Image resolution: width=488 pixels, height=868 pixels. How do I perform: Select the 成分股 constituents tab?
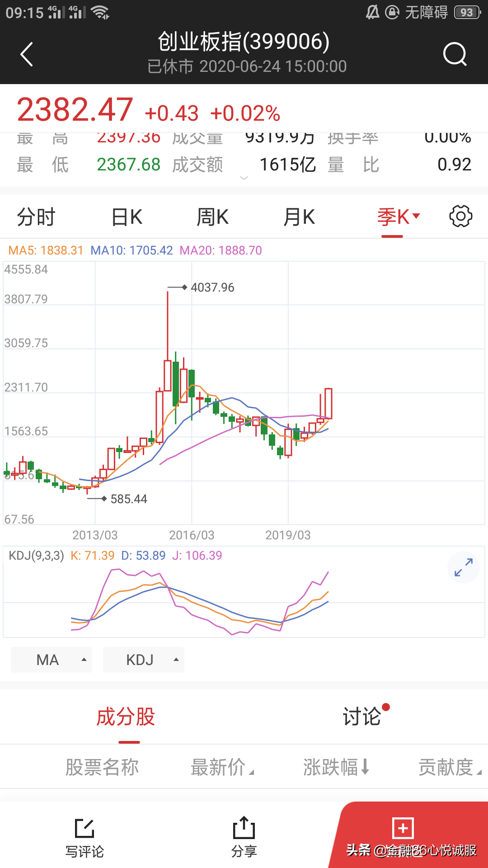(x=126, y=717)
